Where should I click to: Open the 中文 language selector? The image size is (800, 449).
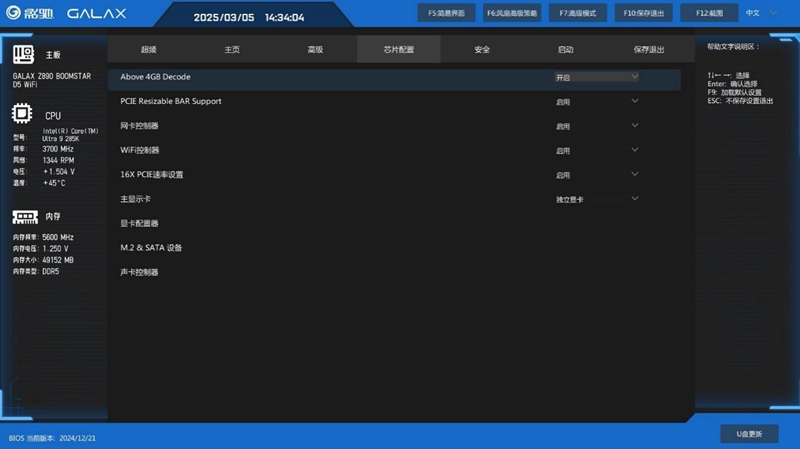pyautogui.click(x=757, y=13)
